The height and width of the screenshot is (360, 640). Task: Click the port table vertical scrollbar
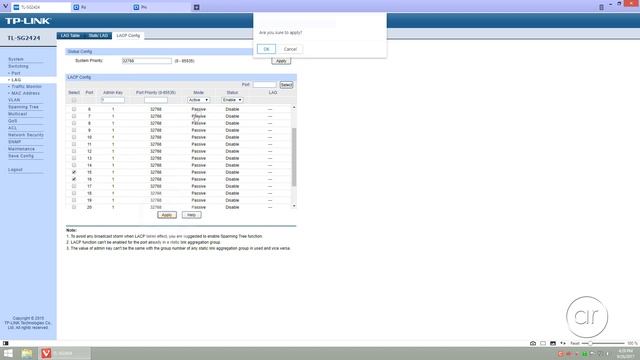click(294, 157)
